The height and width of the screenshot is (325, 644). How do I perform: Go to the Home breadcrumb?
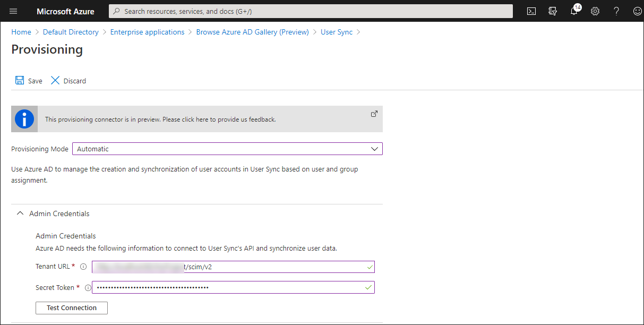click(21, 32)
